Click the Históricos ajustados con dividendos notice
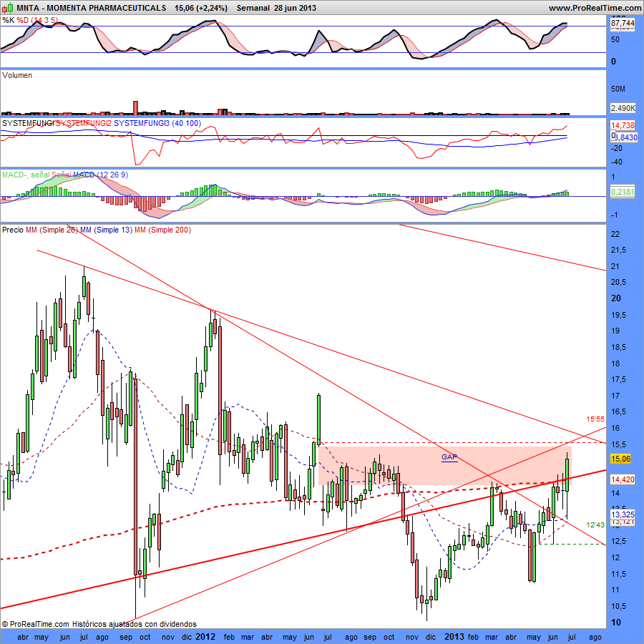The width and height of the screenshot is (644, 644). point(135,624)
